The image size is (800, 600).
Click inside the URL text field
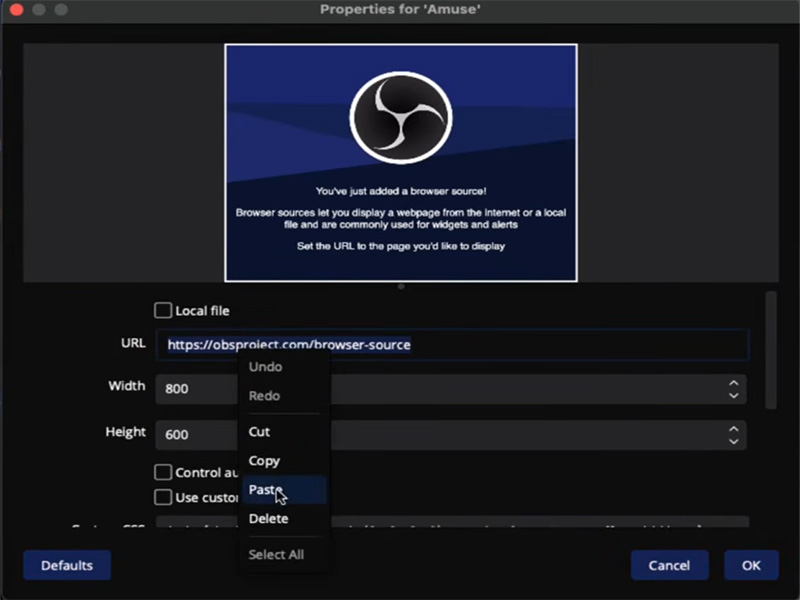pos(452,345)
